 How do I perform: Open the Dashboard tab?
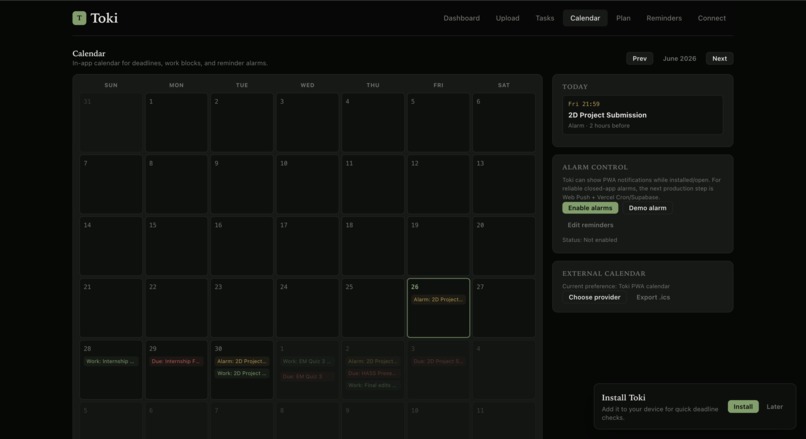461,18
